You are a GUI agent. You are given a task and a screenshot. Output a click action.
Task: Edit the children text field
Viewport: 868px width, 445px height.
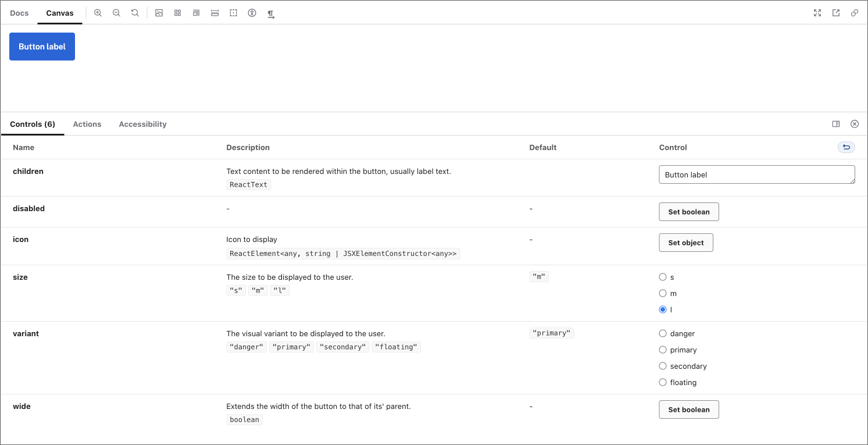(757, 175)
